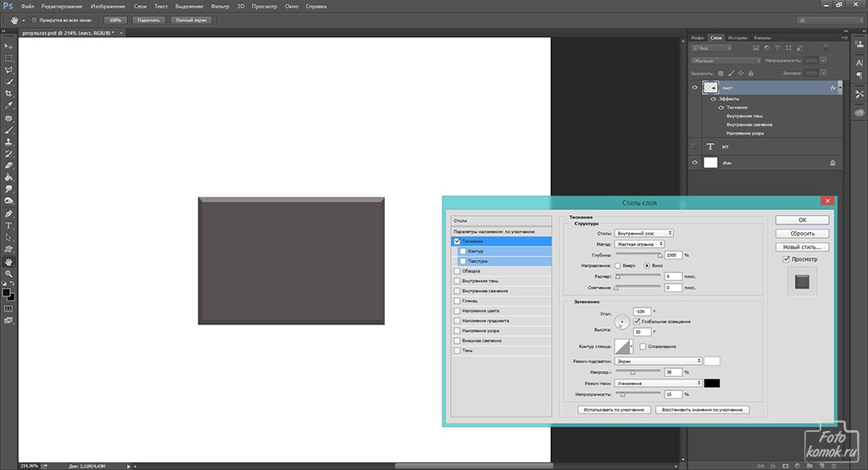Lock all icon in Layers panel
This screenshot has height=470, width=868.
751,73
